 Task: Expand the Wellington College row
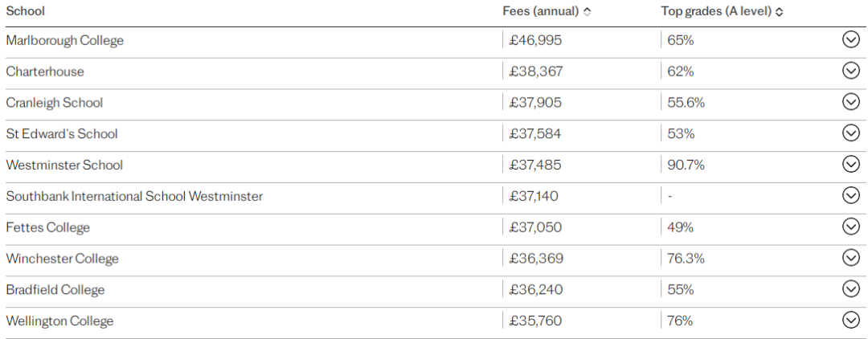tap(850, 321)
